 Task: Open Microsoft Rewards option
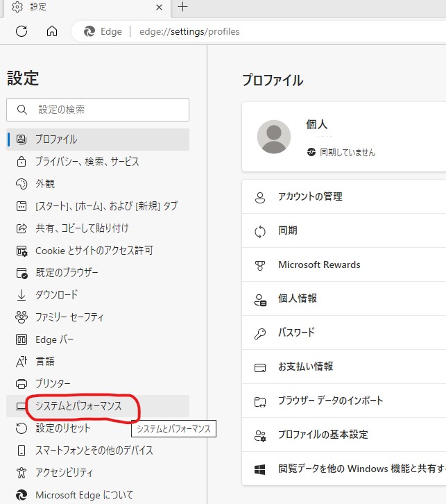tap(344, 264)
